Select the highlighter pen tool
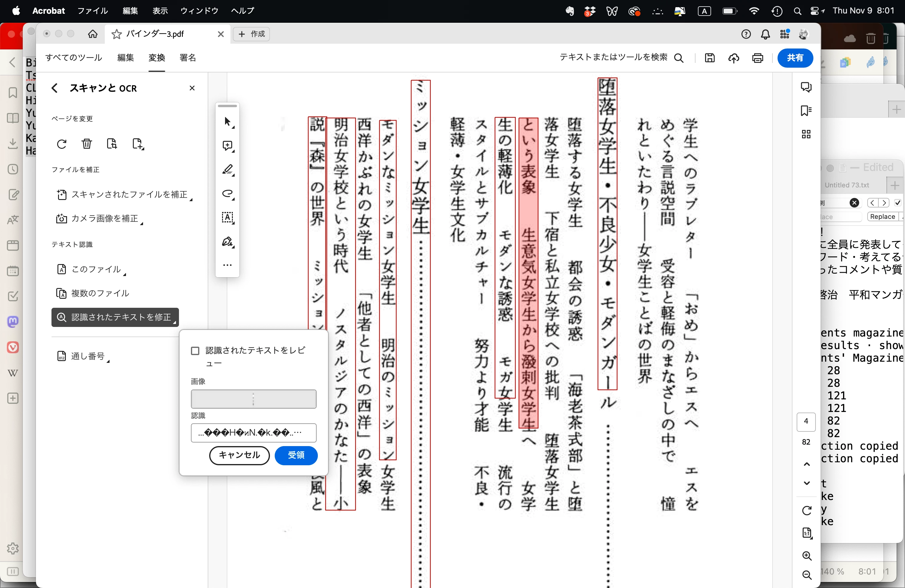 pos(227,170)
